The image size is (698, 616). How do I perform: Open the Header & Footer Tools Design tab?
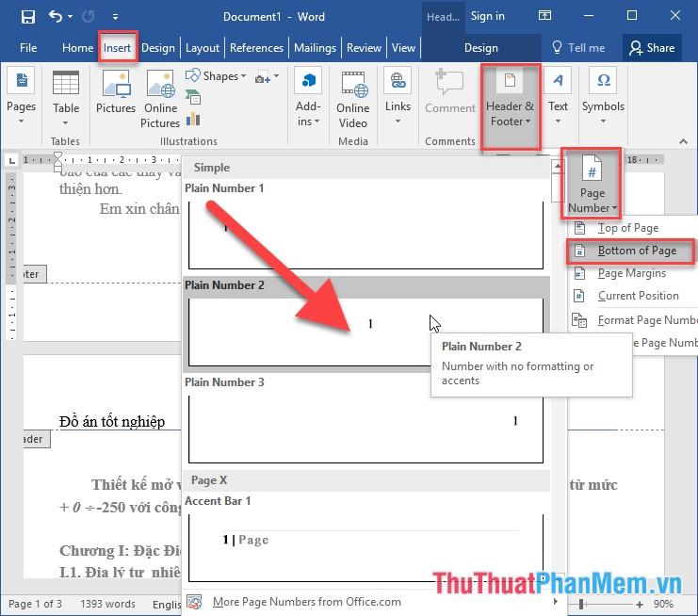[480, 48]
